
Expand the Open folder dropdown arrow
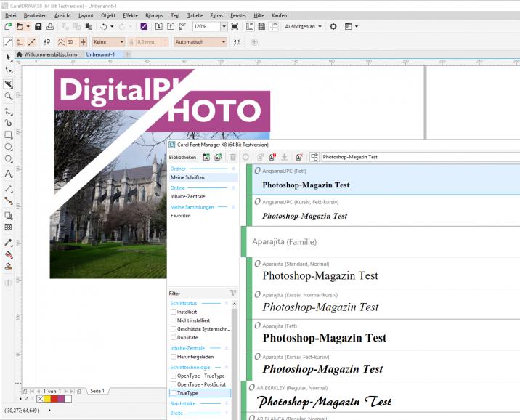(28, 27)
